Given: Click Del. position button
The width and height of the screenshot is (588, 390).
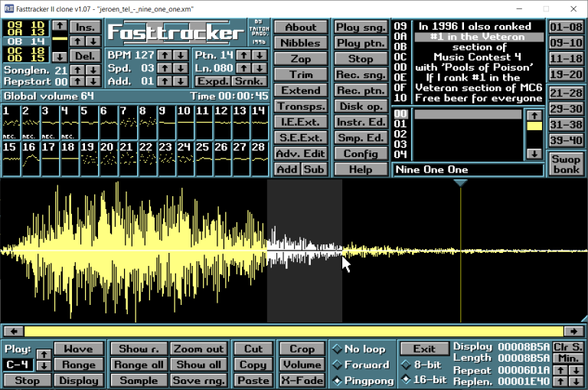Looking at the screenshot, I should click(86, 56).
